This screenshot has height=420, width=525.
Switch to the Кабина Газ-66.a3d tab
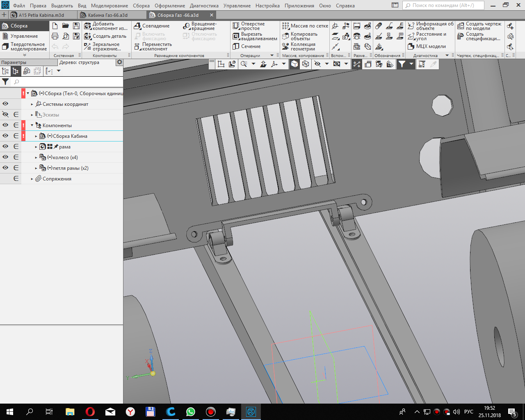pyautogui.click(x=107, y=15)
